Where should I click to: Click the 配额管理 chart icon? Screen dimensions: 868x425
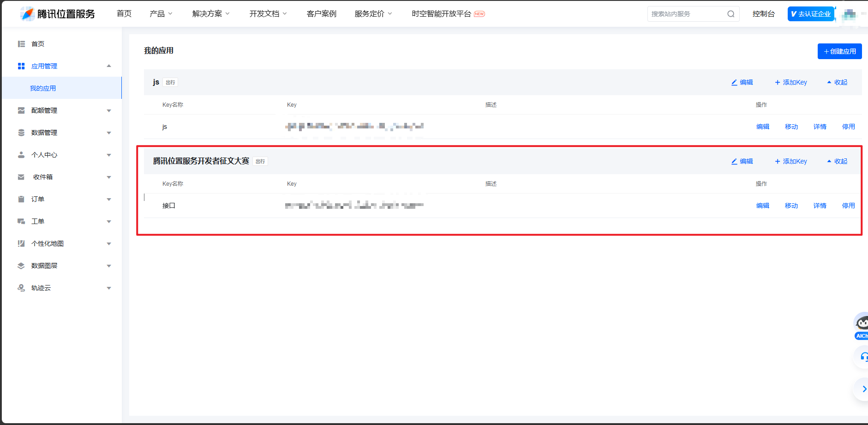point(21,110)
